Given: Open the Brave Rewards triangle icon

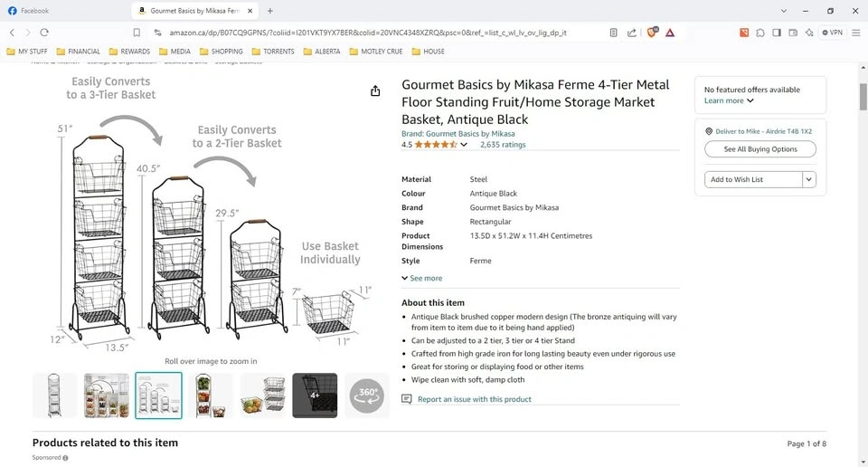Looking at the screenshot, I should (670, 33).
